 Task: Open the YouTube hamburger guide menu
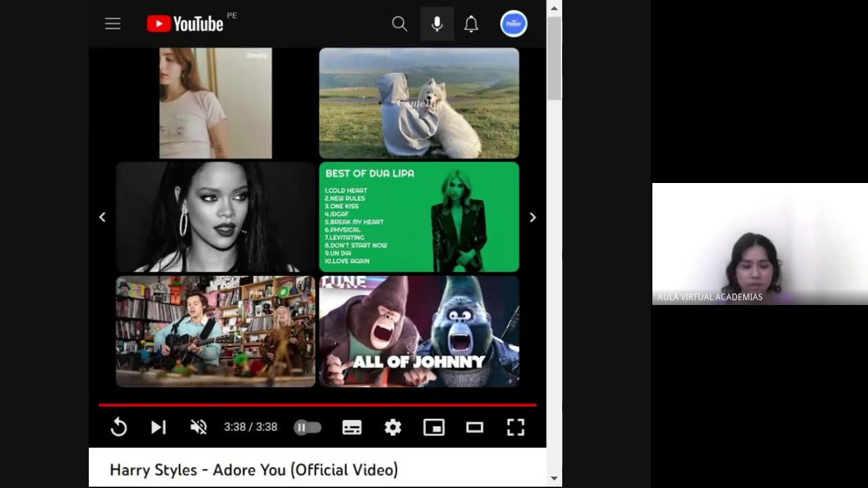pos(113,24)
